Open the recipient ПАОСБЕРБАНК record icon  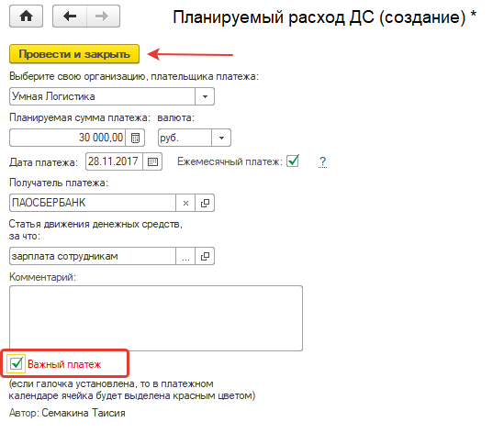pyautogui.click(x=205, y=203)
